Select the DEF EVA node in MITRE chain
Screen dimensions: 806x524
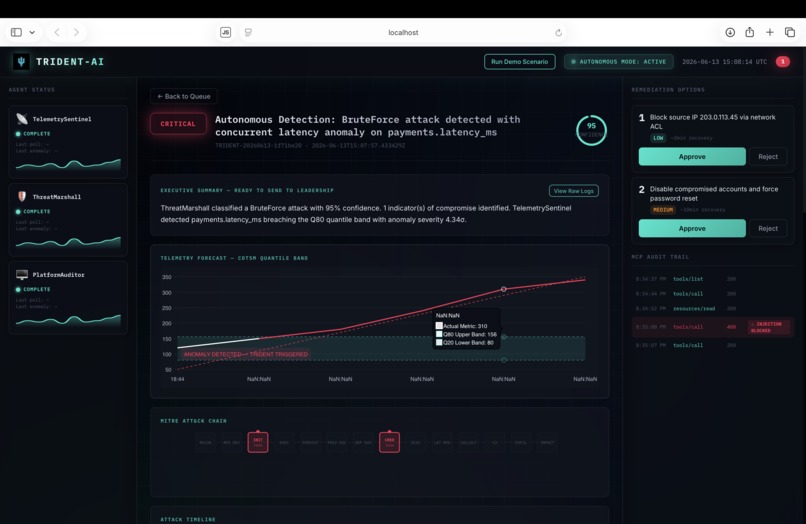click(363, 442)
